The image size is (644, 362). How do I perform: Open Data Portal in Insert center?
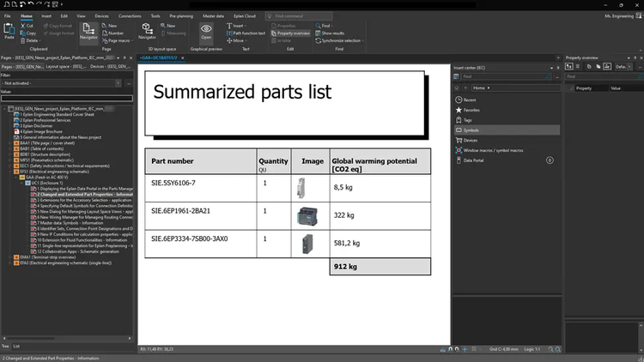click(473, 160)
